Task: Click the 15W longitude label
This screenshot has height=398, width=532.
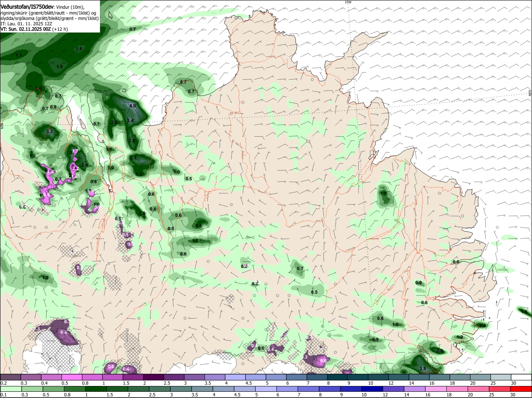Action: pos(348,2)
